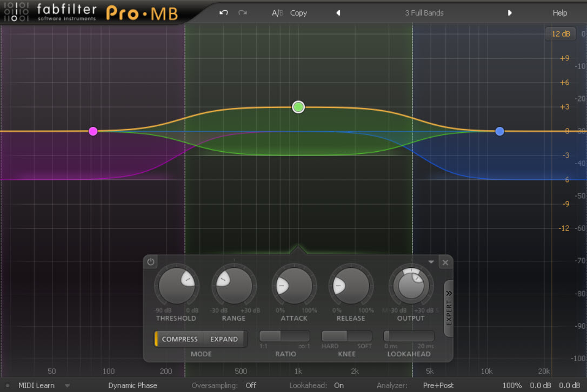Viewport: 587px width, 392px height.
Task: Click the 10k frequency axis label
Action: 486,371
